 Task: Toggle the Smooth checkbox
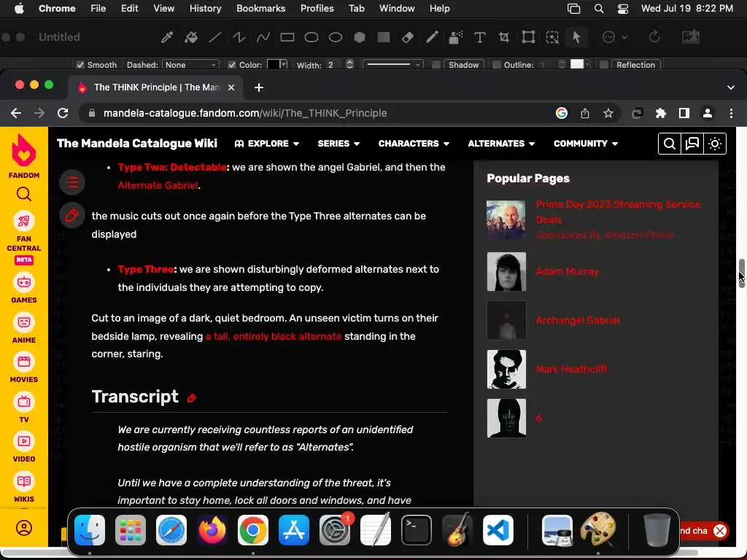80,65
